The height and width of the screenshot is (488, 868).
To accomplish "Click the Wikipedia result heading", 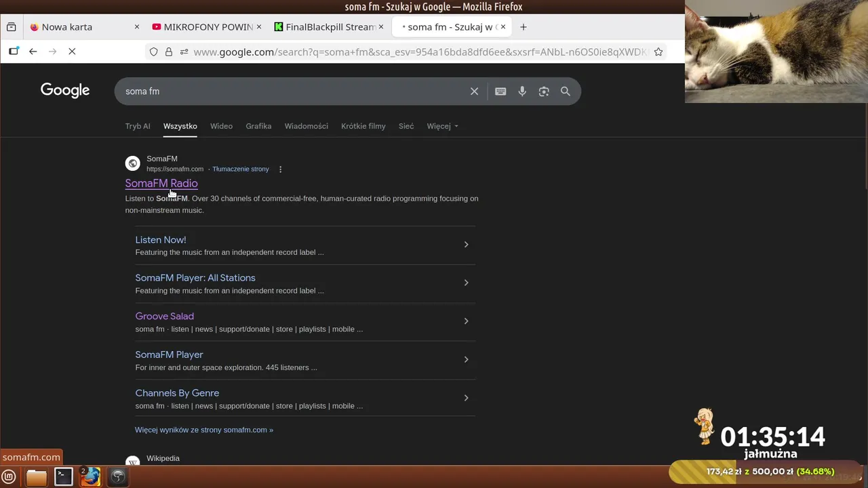I will tap(163, 458).
